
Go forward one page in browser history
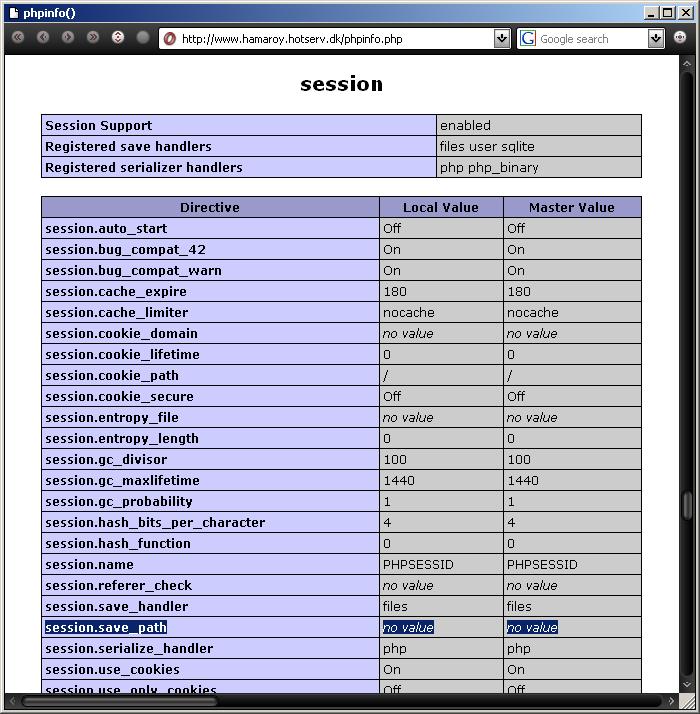68,37
